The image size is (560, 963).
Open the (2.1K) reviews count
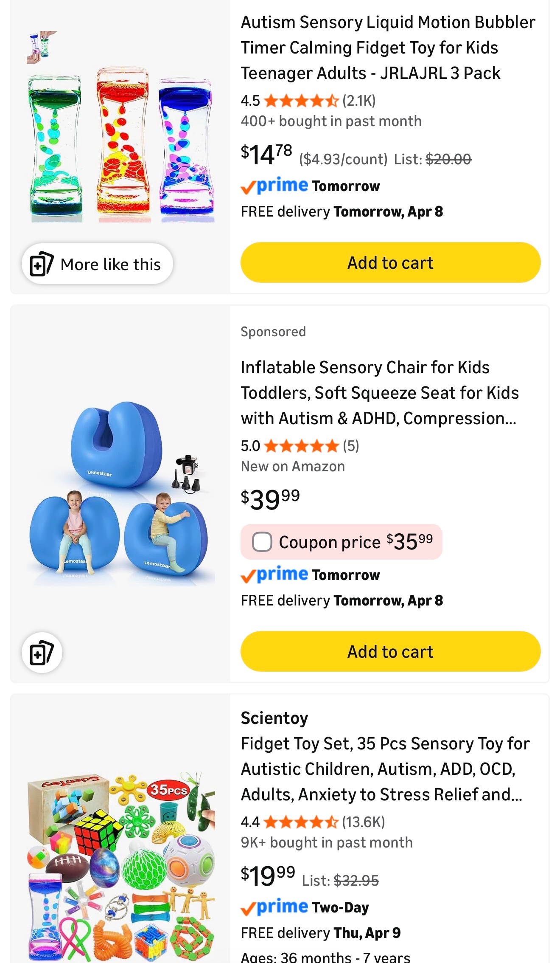point(359,101)
